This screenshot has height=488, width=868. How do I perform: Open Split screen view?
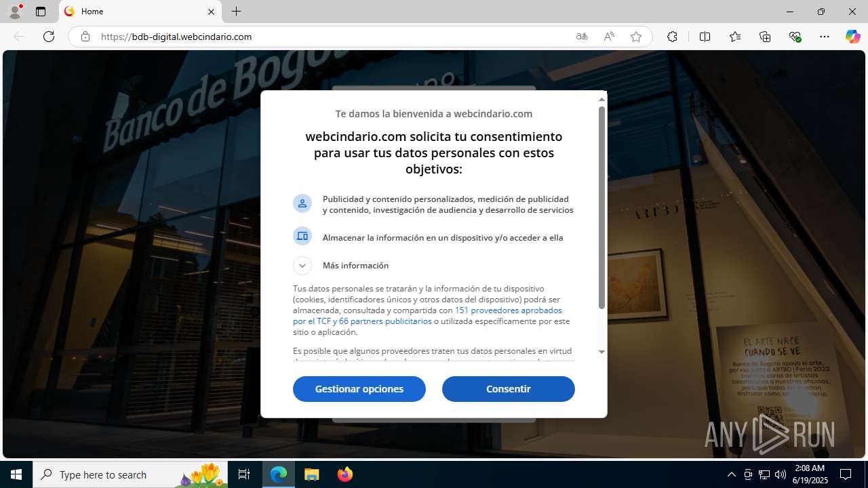pos(705,37)
